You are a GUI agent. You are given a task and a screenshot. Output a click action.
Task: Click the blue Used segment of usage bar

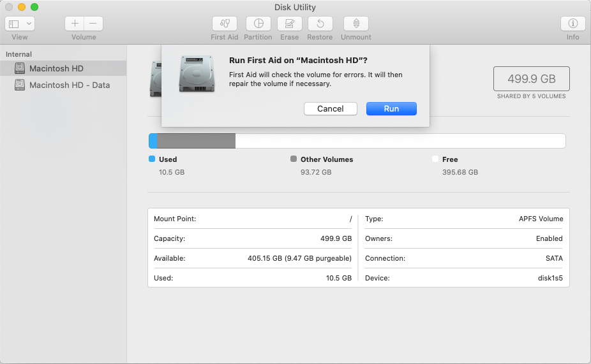pyautogui.click(x=153, y=141)
